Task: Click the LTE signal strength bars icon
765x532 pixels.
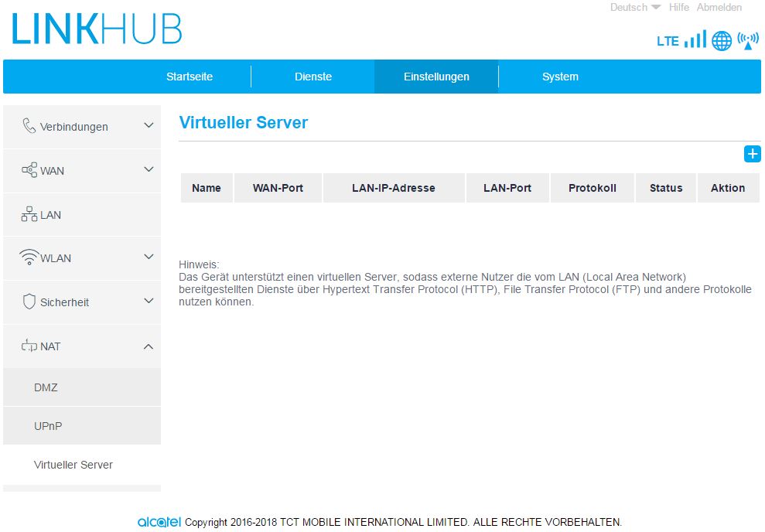Action: (x=695, y=40)
